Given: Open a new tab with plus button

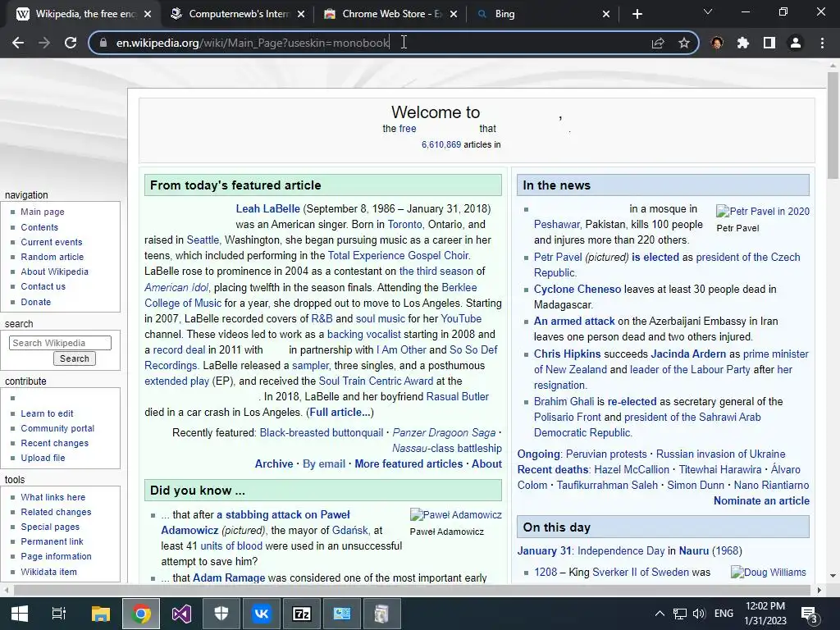Looking at the screenshot, I should pos(637,15).
